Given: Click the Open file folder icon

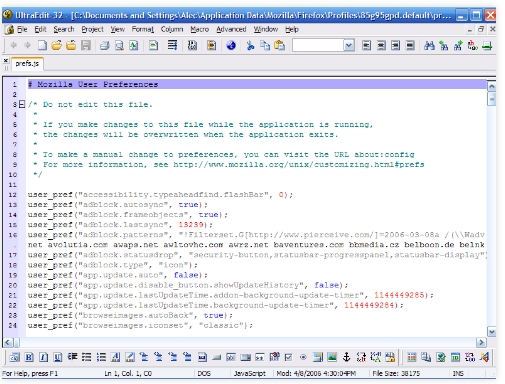Looking at the screenshot, I should (57, 45).
